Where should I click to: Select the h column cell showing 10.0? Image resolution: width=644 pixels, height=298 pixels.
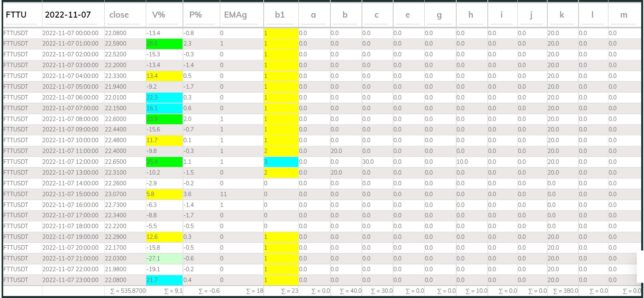(x=462, y=162)
